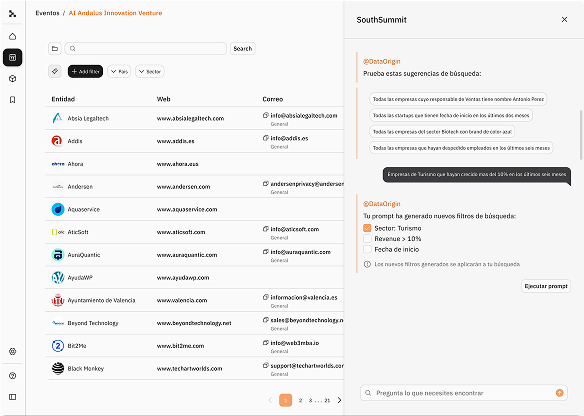Open www.aticsoft.com web cell
The height and width of the screenshot is (416, 584).
tap(181, 232)
